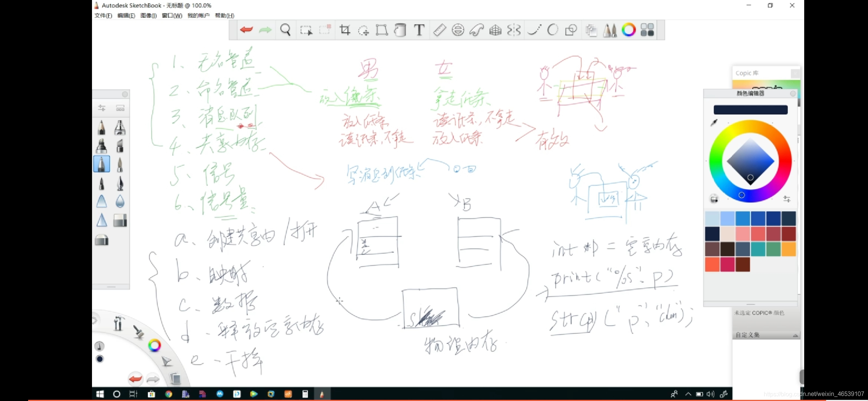Open the 图像(I) menu
Image resolution: width=868 pixels, height=401 pixels.
tap(148, 16)
